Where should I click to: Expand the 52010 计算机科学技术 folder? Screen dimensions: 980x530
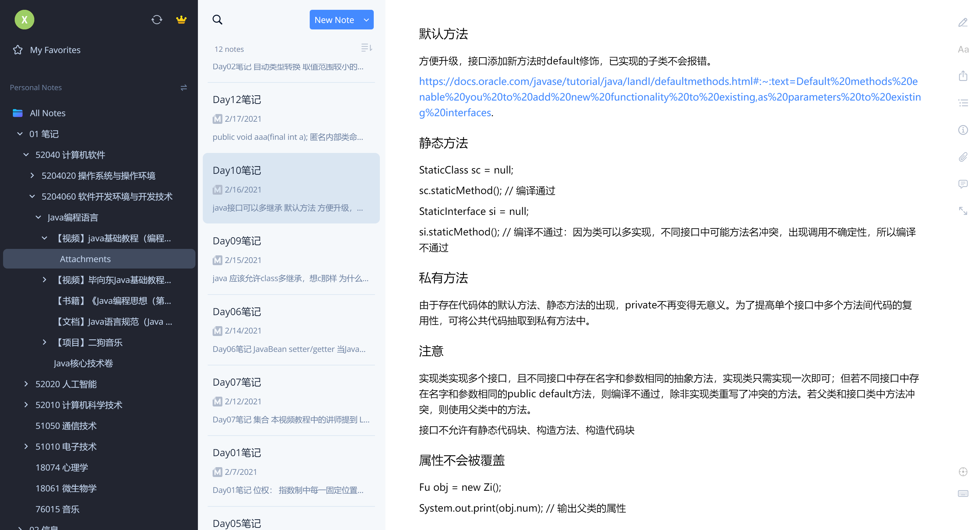[x=26, y=405]
